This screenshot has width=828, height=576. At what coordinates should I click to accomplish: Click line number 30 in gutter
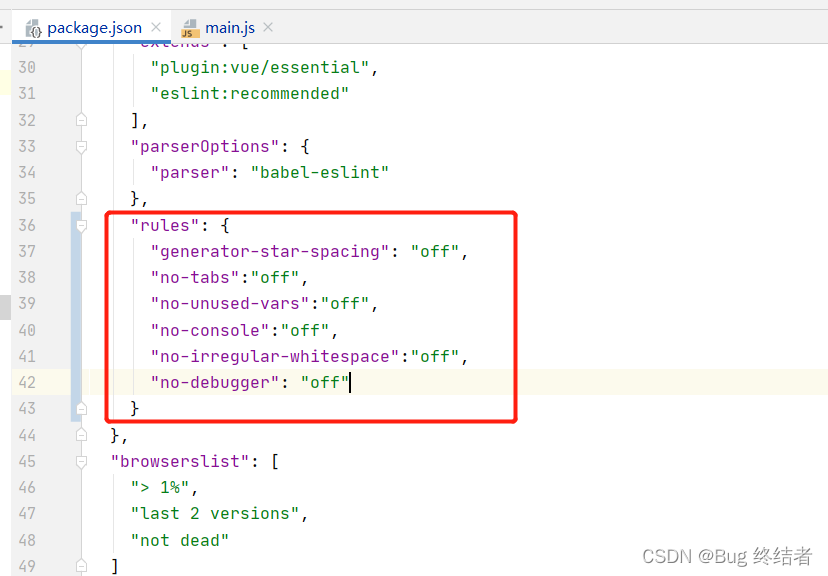(27, 68)
